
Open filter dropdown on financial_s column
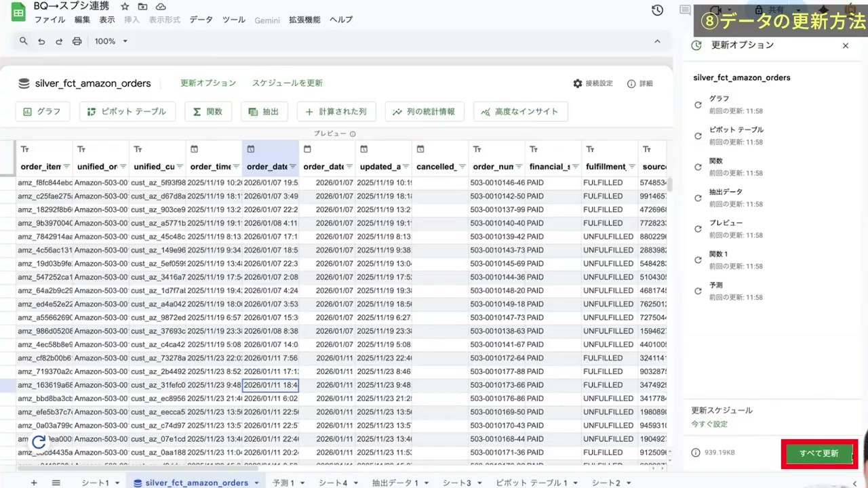tap(576, 167)
